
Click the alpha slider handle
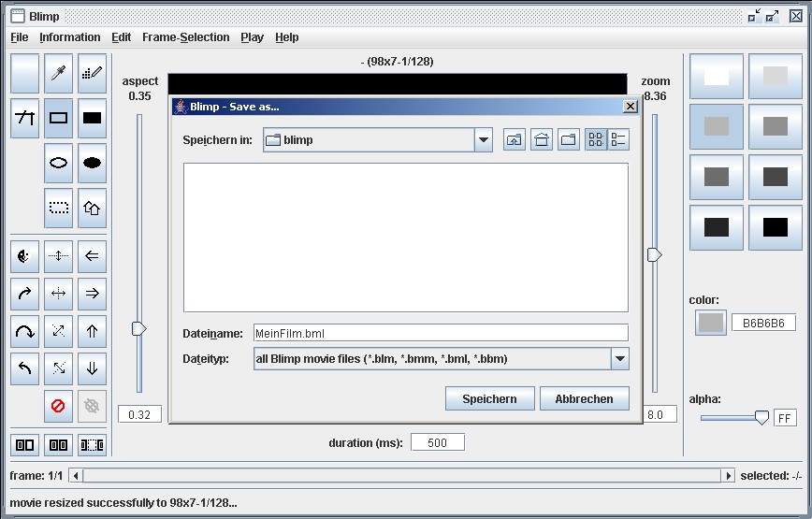(761, 417)
